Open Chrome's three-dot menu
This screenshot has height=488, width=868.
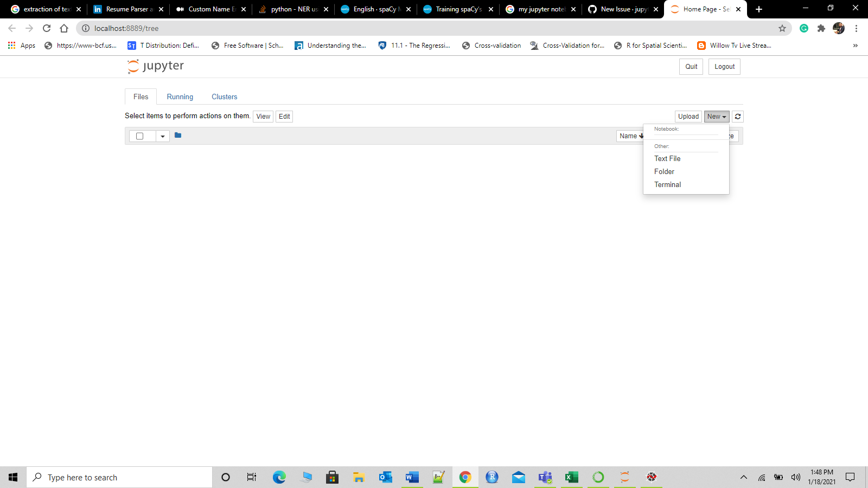[857, 28]
